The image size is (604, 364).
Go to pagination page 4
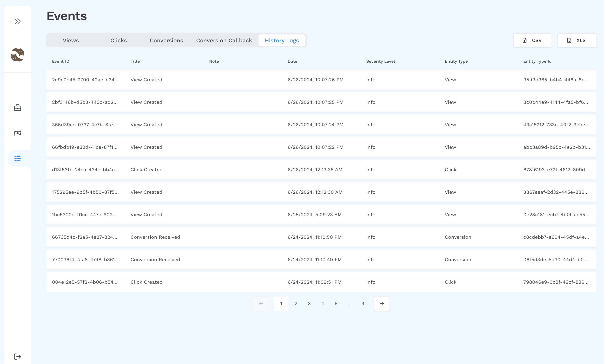[x=323, y=304]
